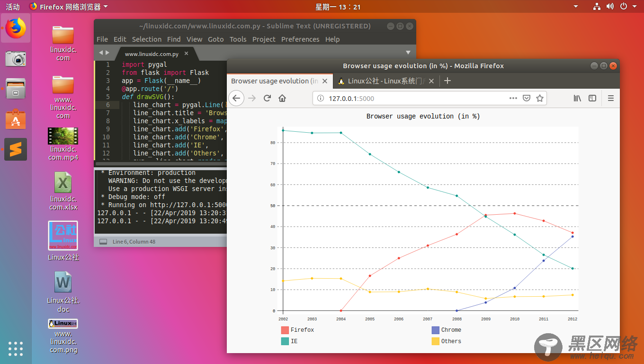Show site information for 127.0.0.1
This screenshot has width=644, height=364.
coord(320,98)
